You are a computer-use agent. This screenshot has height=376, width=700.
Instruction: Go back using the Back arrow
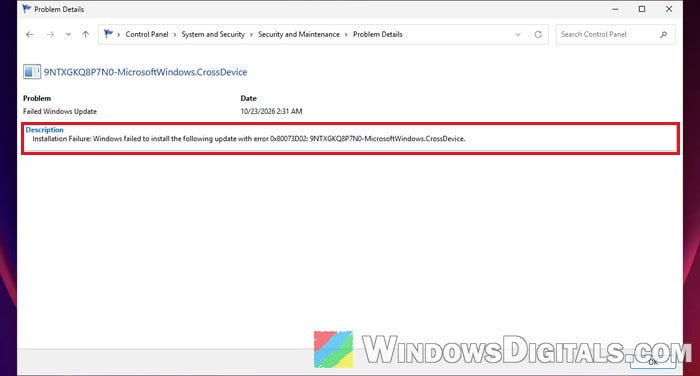click(x=29, y=34)
